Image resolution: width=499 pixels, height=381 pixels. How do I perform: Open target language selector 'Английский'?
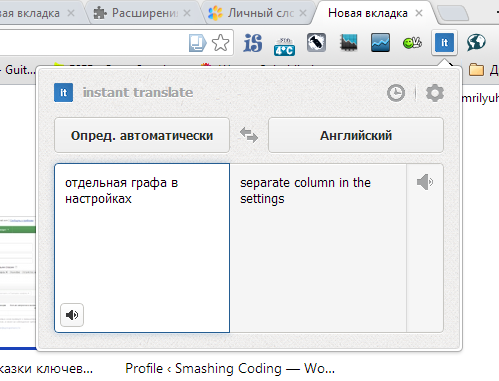click(x=356, y=135)
